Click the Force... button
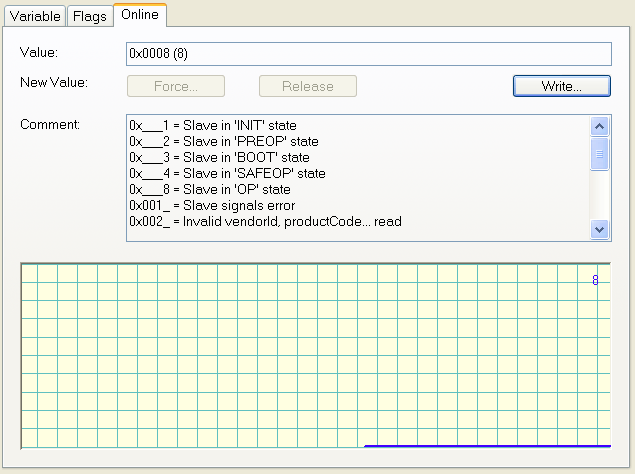Viewport: 635px width, 474px height. [x=176, y=86]
